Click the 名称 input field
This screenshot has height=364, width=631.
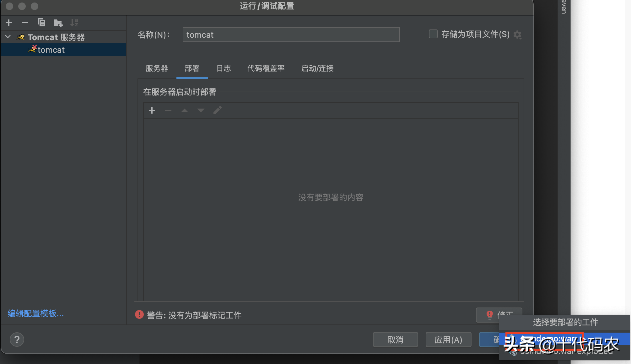click(291, 35)
